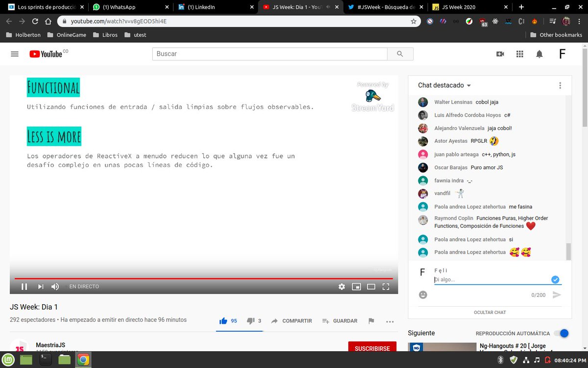This screenshot has height=368, width=588.
Task: Open the MaestriaJS channel page
Action: point(50,345)
